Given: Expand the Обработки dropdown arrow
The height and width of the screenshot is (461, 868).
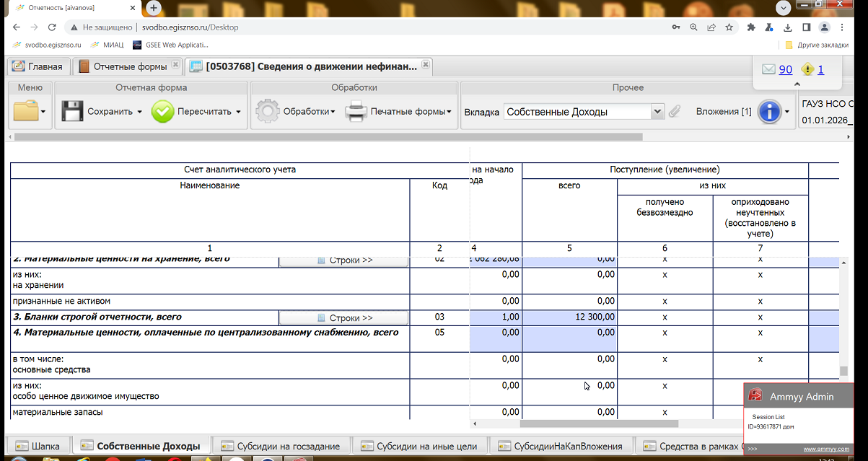Looking at the screenshot, I should (333, 112).
